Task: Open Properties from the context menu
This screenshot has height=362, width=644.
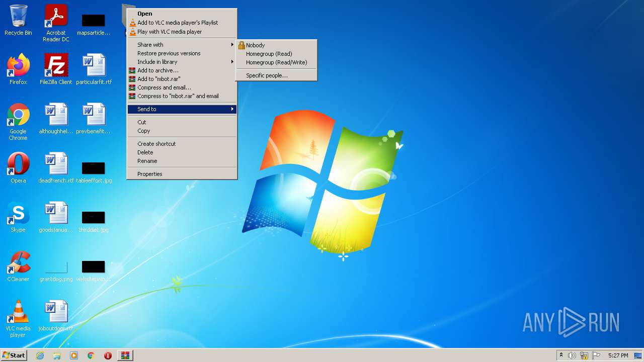Action: click(x=182, y=174)
